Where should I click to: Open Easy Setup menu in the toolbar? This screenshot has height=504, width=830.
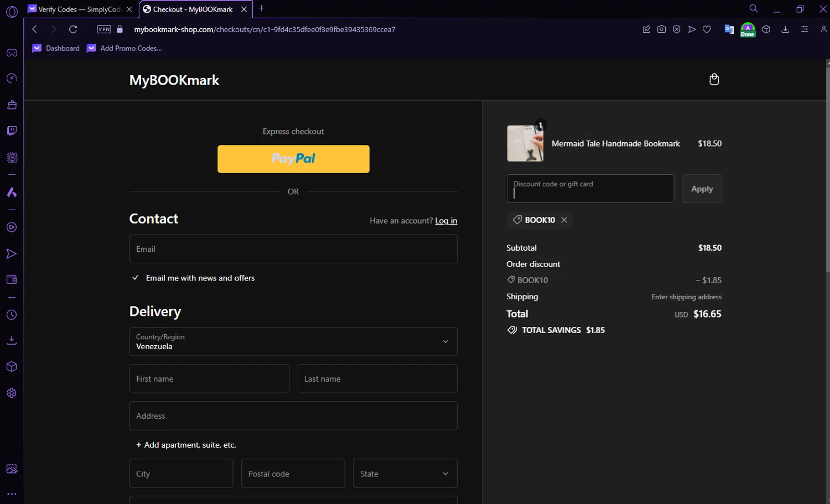[805, 29]
